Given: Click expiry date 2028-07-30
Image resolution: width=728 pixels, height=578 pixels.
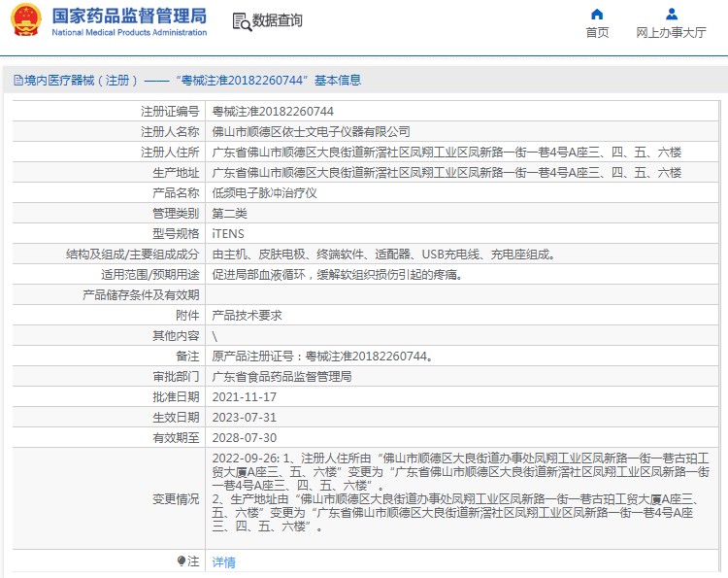Looking at the screenshot, I should [244, 438].
